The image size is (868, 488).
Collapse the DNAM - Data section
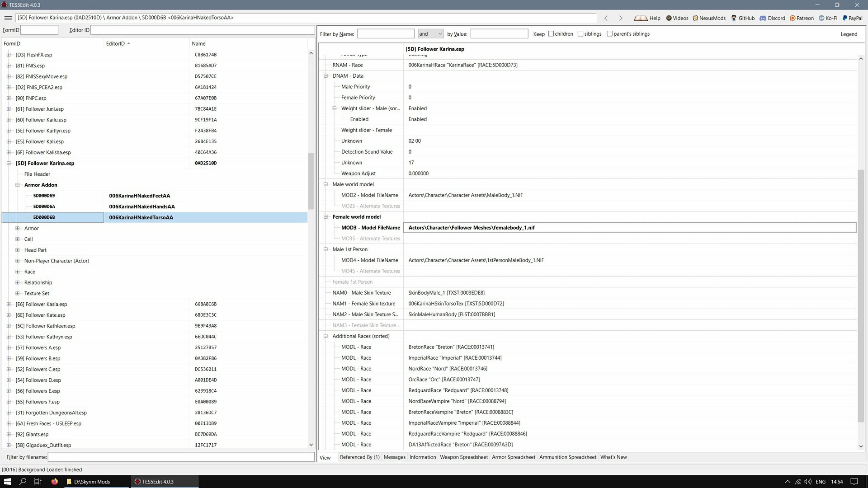[325, 76]
